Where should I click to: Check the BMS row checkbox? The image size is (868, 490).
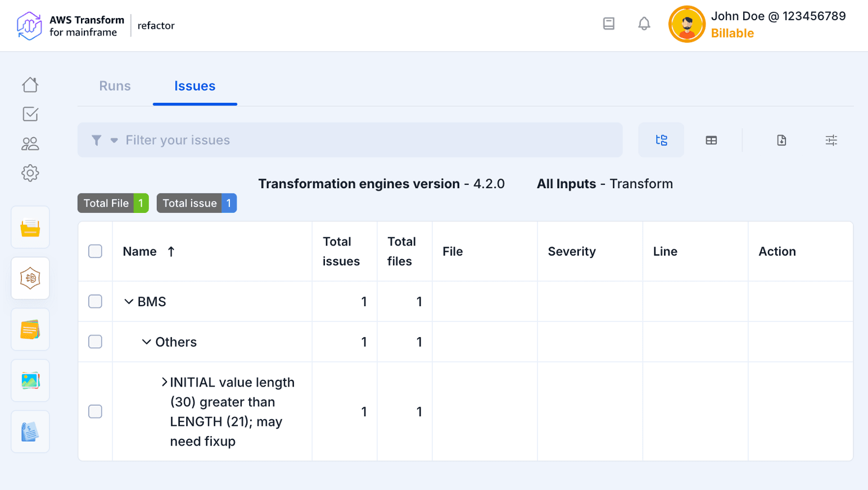coord(96,302)
